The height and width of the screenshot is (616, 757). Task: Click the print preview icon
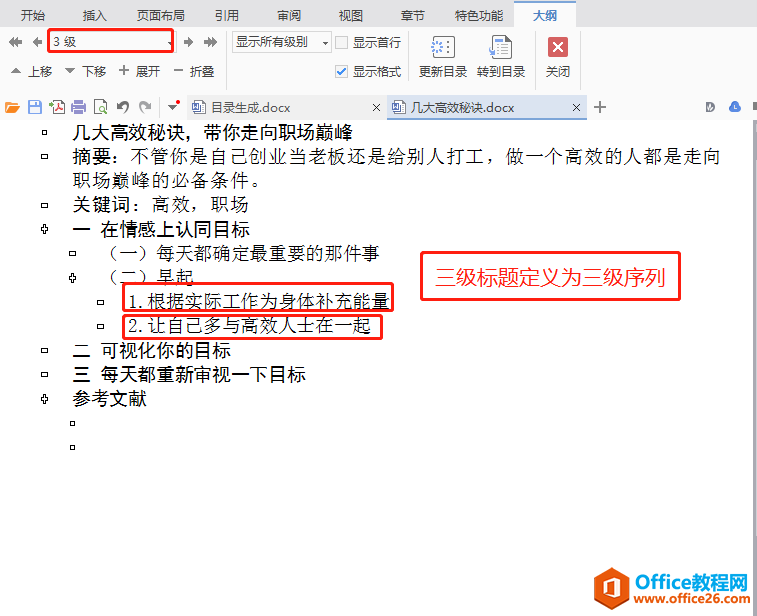pos(100,107)
